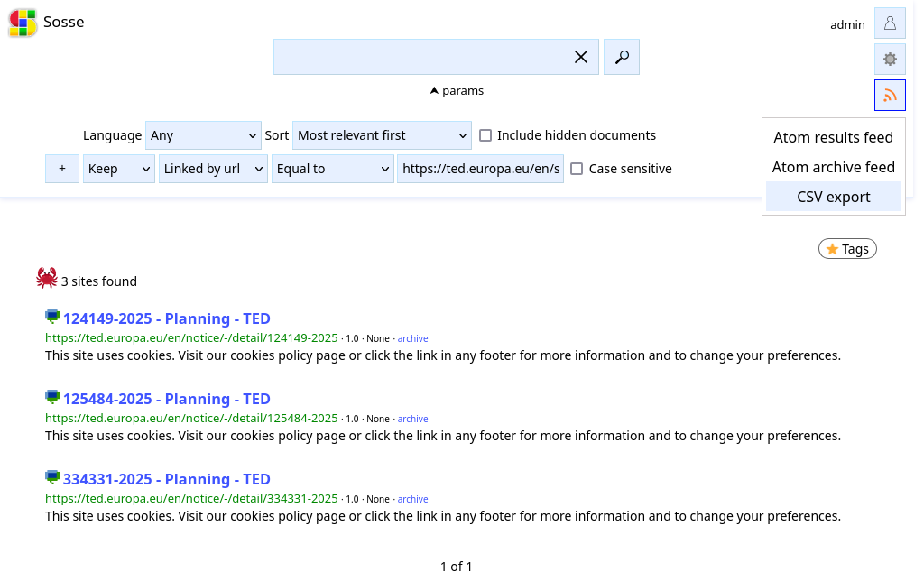Open the Language dropdown

tap(203, 135)
